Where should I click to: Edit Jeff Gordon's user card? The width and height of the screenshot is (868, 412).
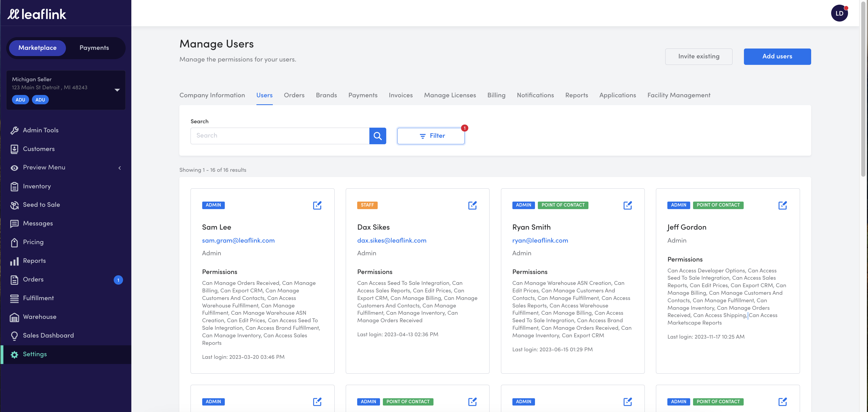tap(782, 205)
